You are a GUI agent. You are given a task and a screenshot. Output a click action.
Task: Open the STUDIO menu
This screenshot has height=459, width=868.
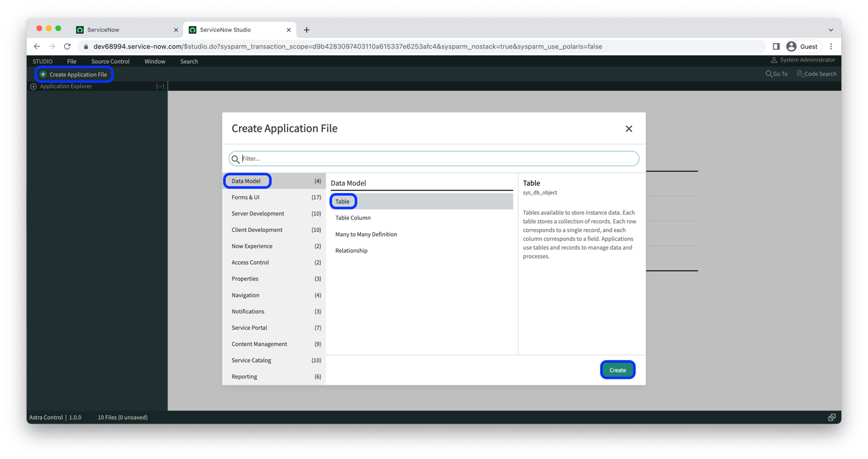click(x=42, y=61)
